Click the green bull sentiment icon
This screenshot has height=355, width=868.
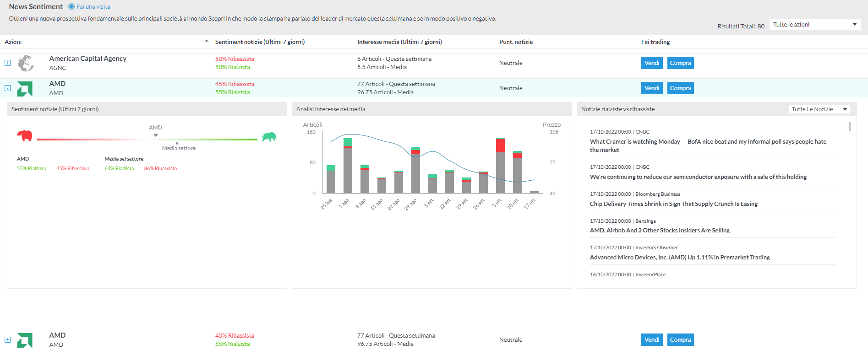(269, 137)
